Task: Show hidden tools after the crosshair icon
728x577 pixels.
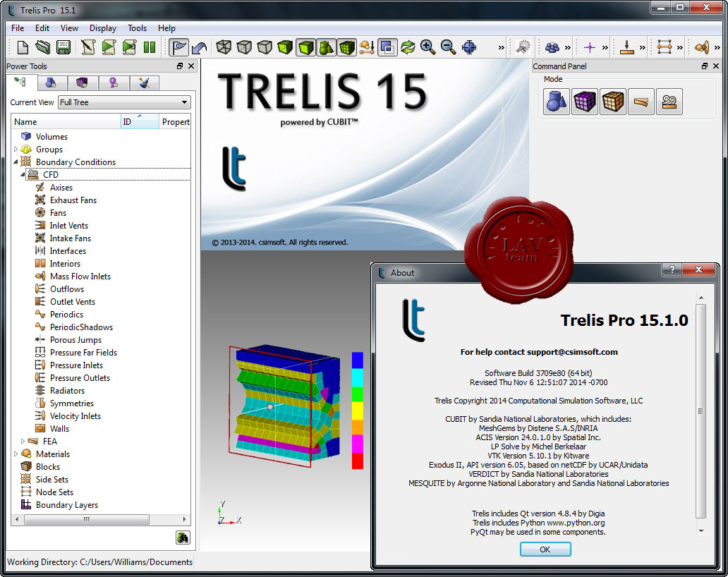Action: coord(501,47)
